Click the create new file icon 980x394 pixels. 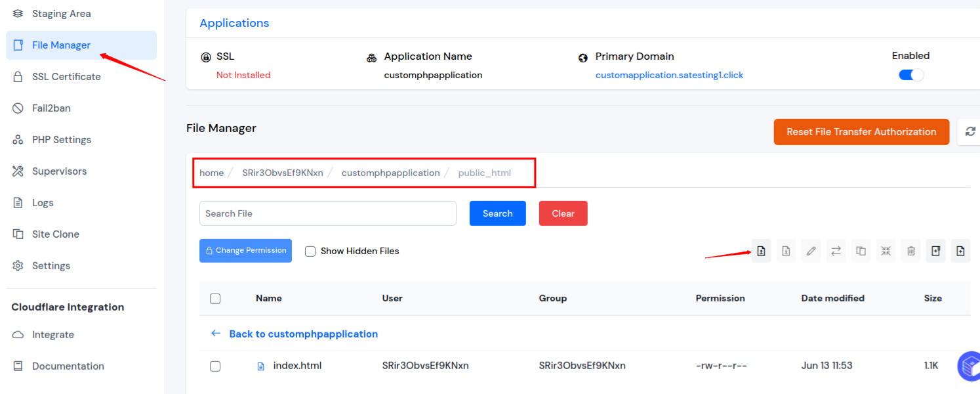point(960,251)
